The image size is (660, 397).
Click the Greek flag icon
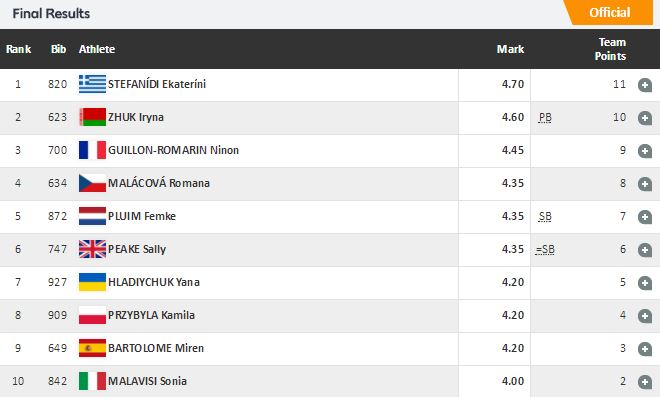coord(92,84)
